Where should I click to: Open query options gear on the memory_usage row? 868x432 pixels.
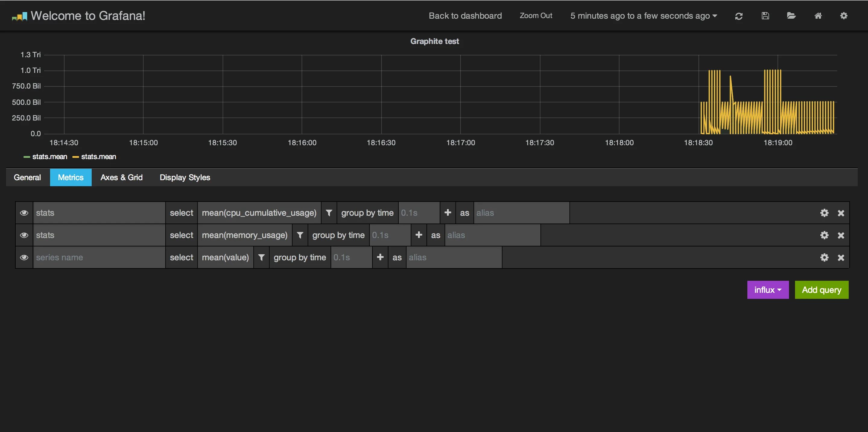(x=824, y=235)
